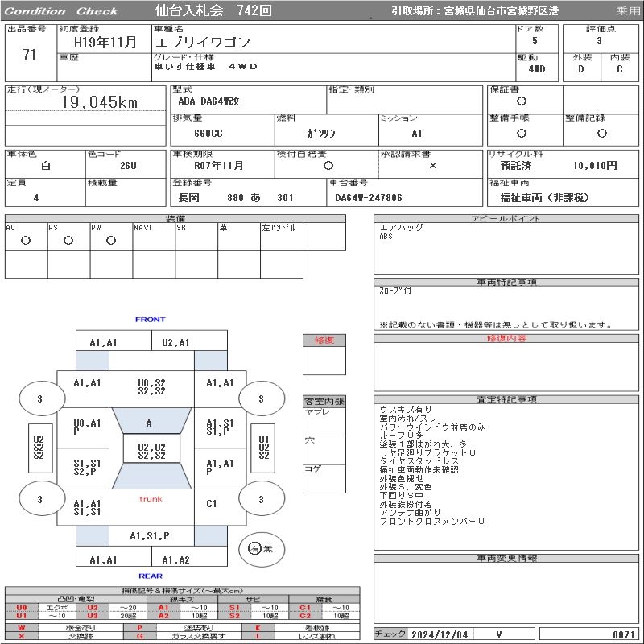
Task: Click the circle under PS equipment
Action: 68,240
